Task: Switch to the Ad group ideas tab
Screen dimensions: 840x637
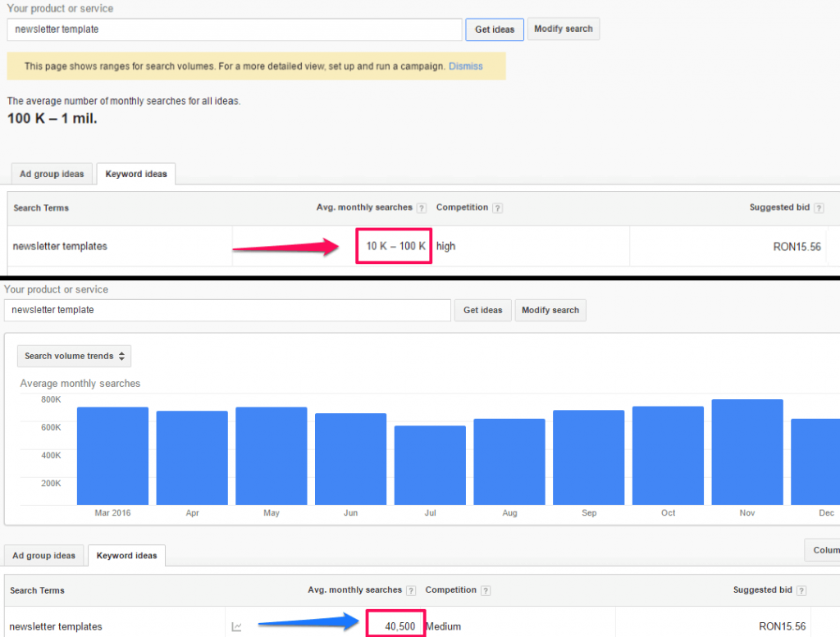Action: tap(51, 174)
